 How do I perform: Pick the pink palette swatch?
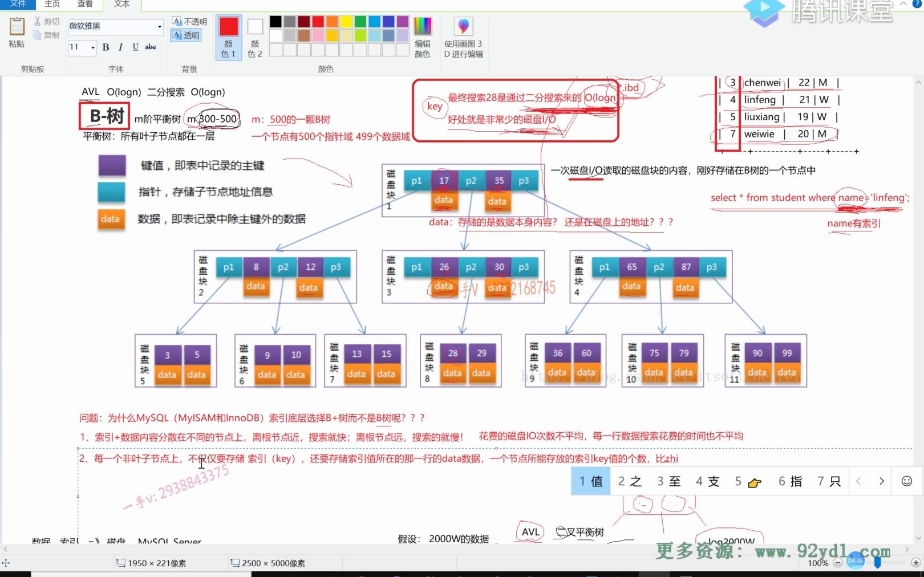318,36
